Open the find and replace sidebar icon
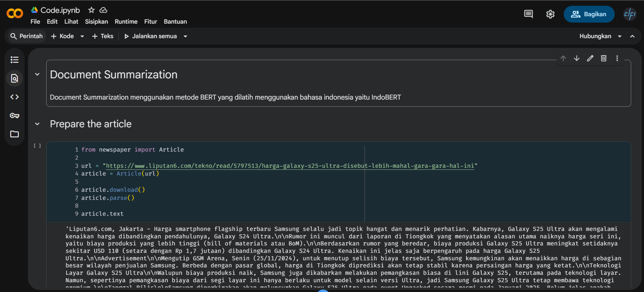This screenshot has width=644, height=292. [x=14, y=78]
